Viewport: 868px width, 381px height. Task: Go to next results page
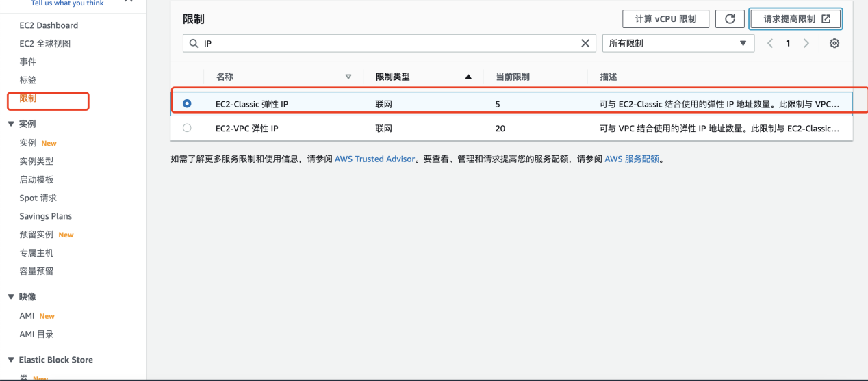(x=806, y=43)
